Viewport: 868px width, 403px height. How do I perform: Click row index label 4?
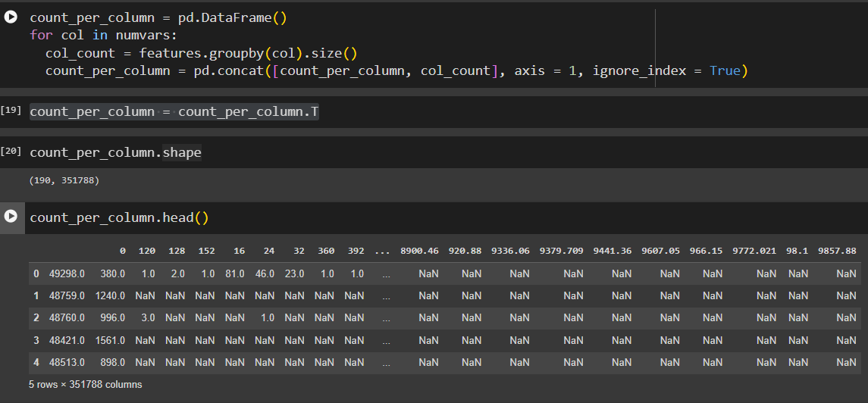pos(36,363)
